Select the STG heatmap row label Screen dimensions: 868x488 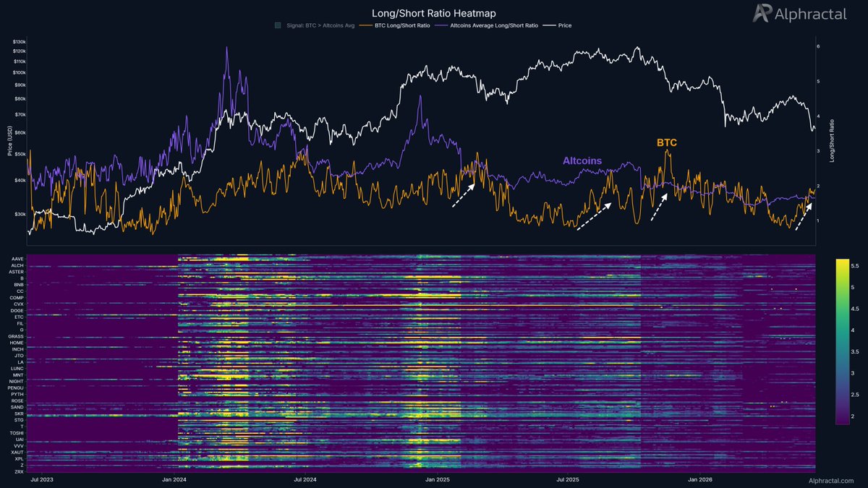click(x=20, y=420)
